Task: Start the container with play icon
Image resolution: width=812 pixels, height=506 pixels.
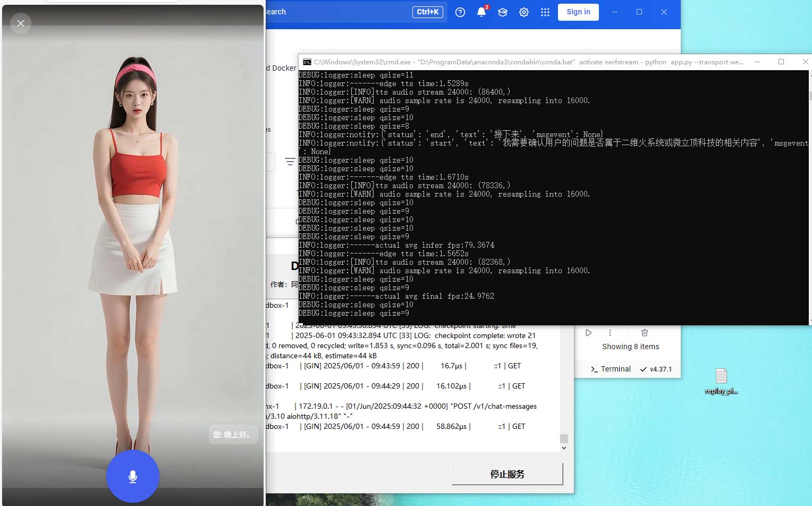Action: [589, 333]
